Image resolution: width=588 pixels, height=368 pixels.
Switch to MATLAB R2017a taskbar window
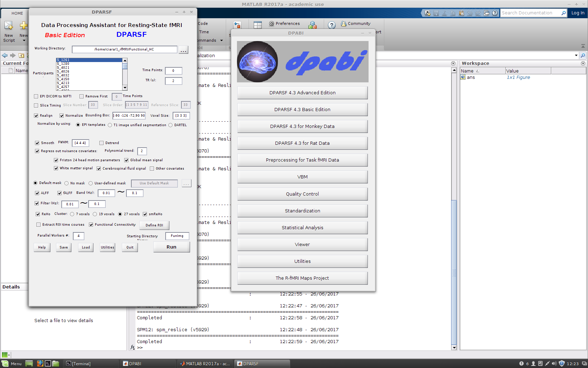[x=205, y=363]
